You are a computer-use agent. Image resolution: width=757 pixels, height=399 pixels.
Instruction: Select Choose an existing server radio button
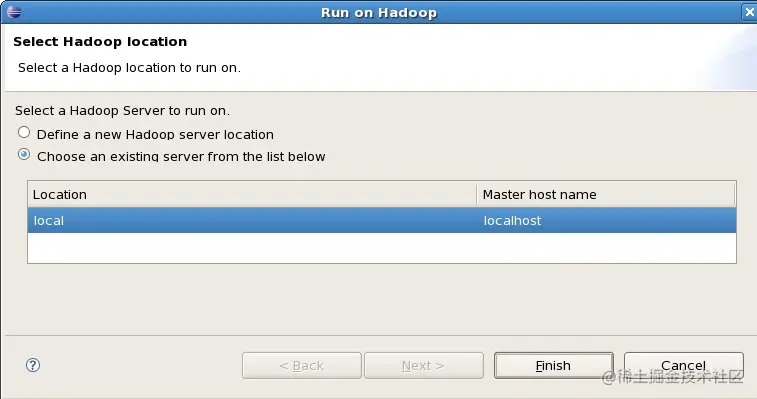(24, 154)
